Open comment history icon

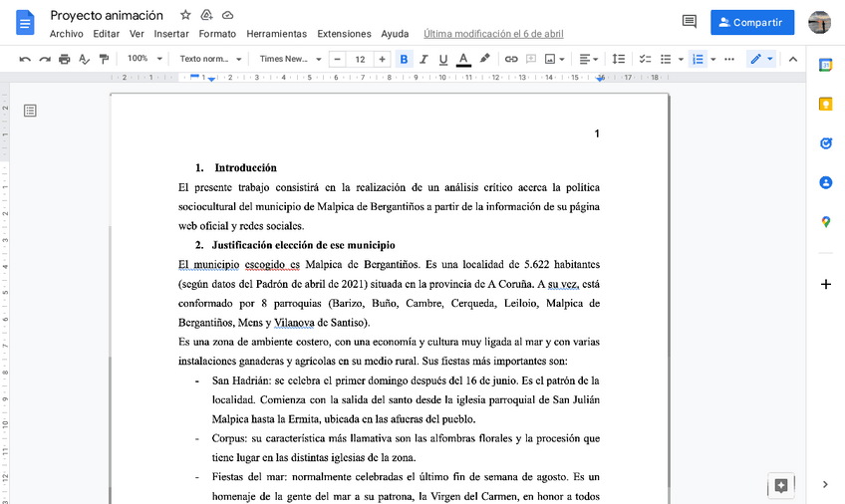pos(689,22)
